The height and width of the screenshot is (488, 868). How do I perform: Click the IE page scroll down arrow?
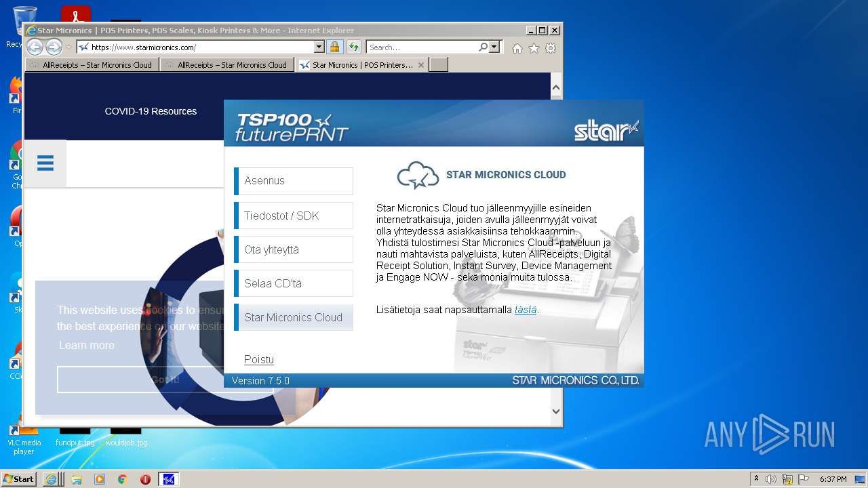point(556,411)
